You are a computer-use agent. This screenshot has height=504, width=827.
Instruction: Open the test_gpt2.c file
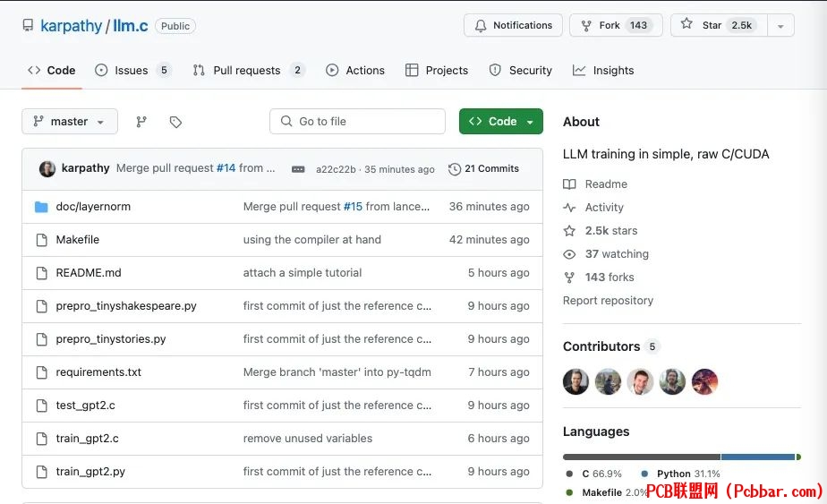point(85,406)
